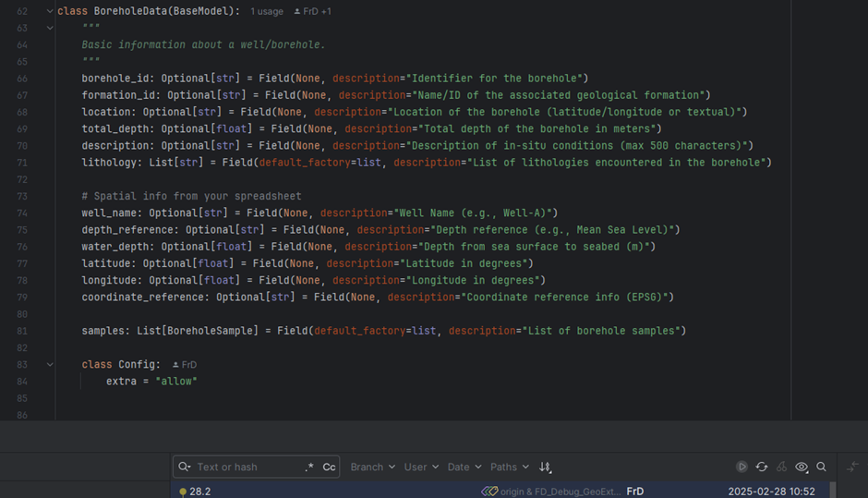Click the commit author 'FrD' in the log row
This screenshot has width=868, height=498.
(635, 492)
